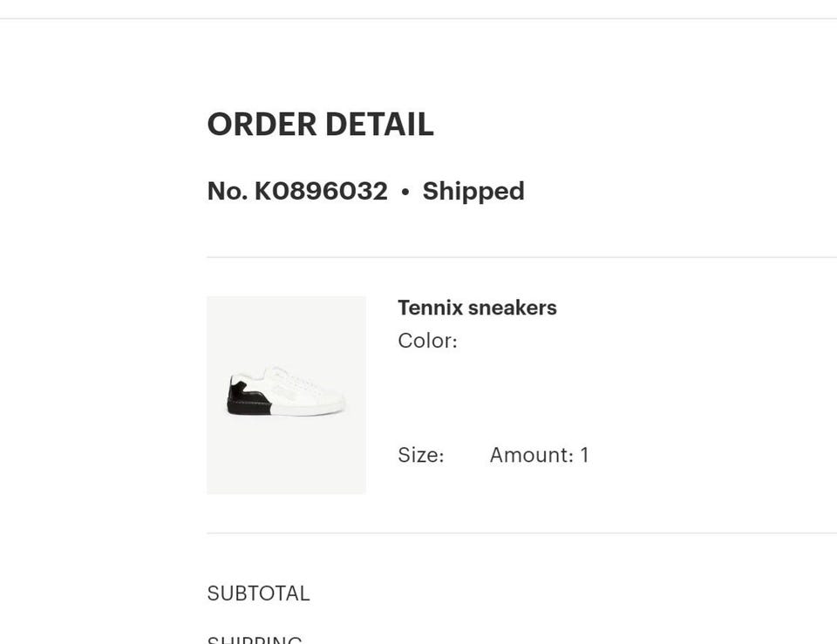837x644 pixels.
Task: Click the divider line above the product
Action: point(521,257)
